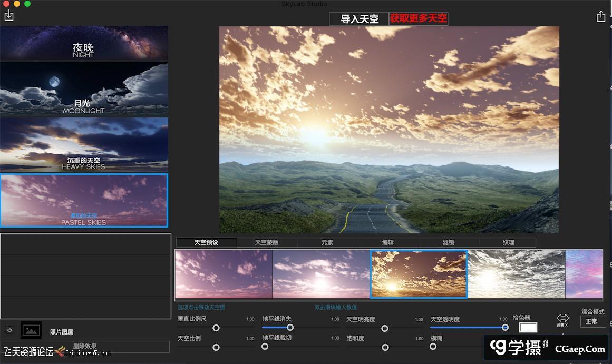Screen dimensions: 612x364
Task: Click the Flip X (翻转X) icon
Action: click(563, 318)
